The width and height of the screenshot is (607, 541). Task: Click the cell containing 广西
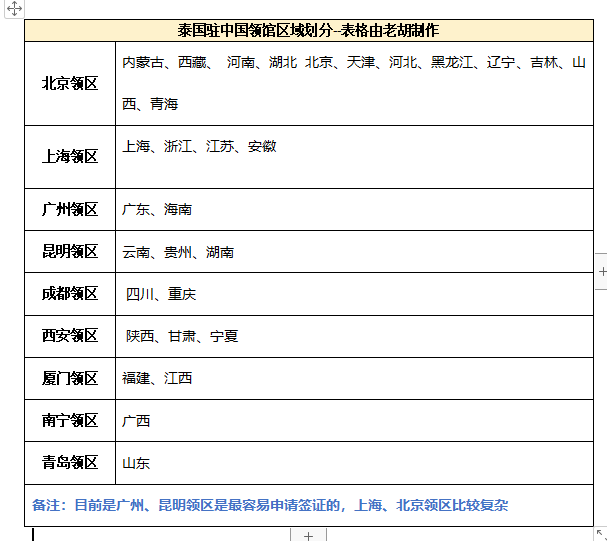point(354,421)
